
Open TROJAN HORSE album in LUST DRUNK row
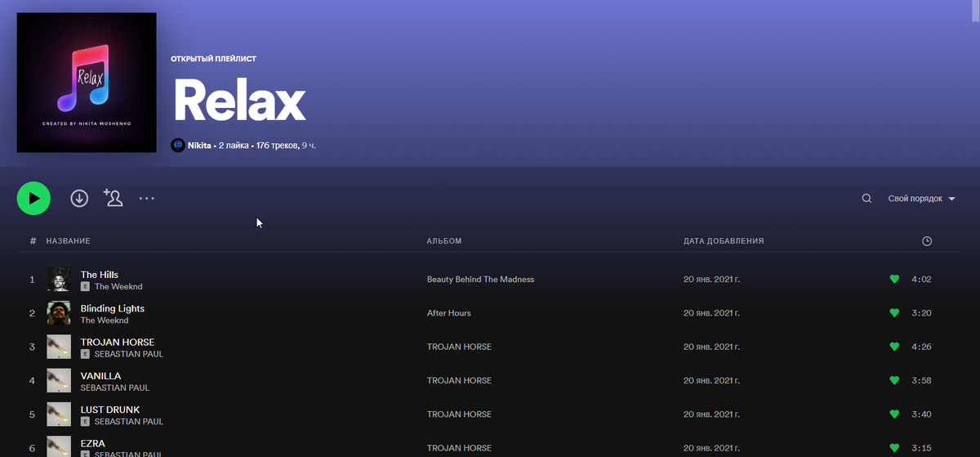460,414
